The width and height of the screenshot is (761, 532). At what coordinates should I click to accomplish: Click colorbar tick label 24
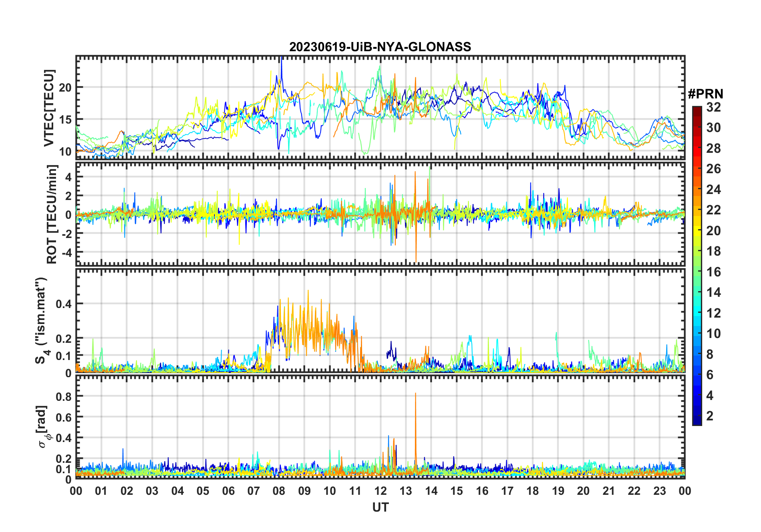[713, 190]
